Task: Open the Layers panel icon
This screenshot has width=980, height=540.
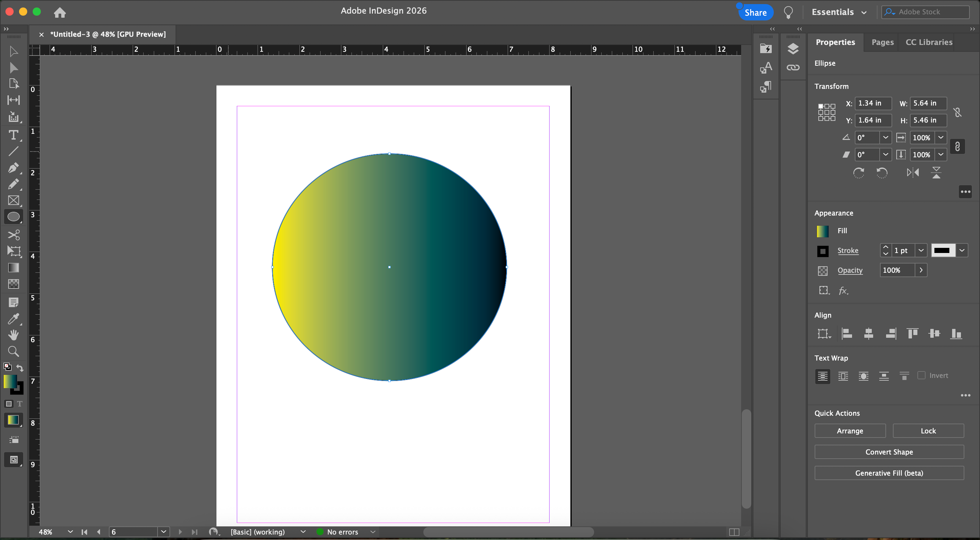Action: point(793,49)
